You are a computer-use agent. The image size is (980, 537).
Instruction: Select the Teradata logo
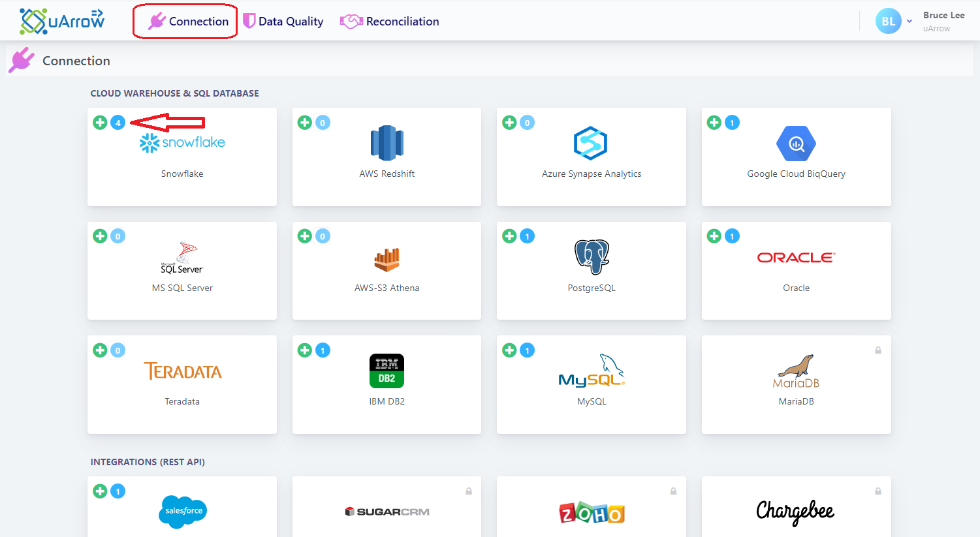tap(183, 371)
